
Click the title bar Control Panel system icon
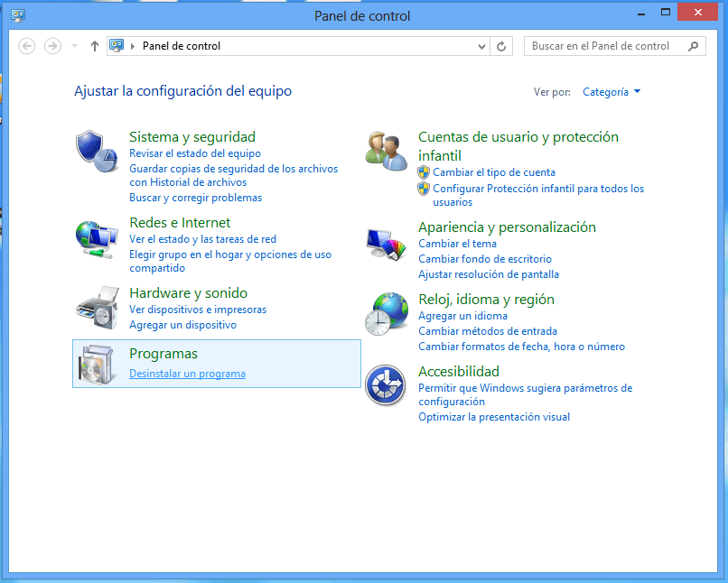pyautogui.click(x=18, y=15)
